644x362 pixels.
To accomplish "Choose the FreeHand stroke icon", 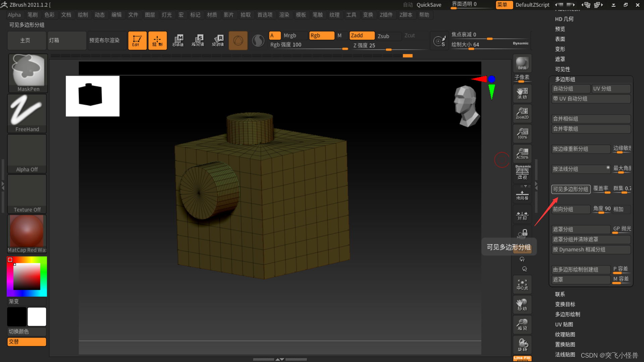I will (x=27, y=113).
